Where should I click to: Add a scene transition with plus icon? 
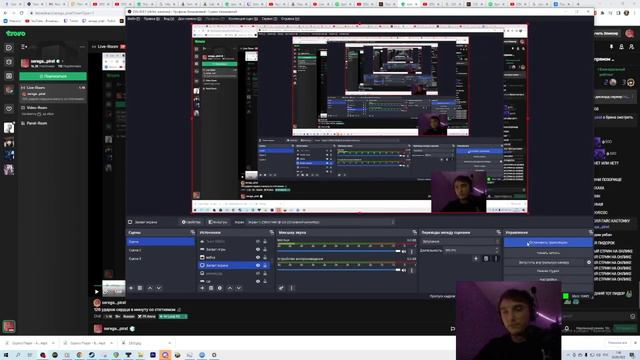pyautogui.click(x=476, y=258)
